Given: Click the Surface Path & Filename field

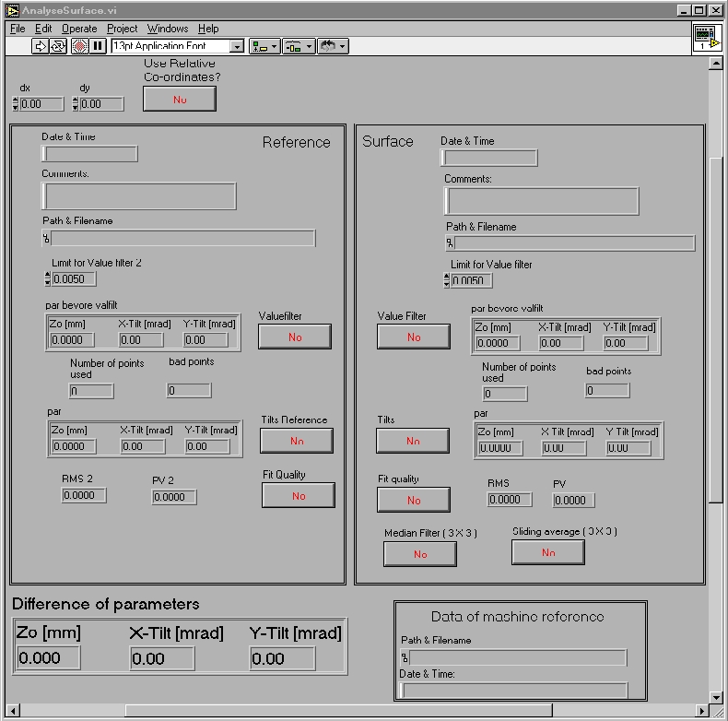Looking at the screenshot, I should [575, 243].
